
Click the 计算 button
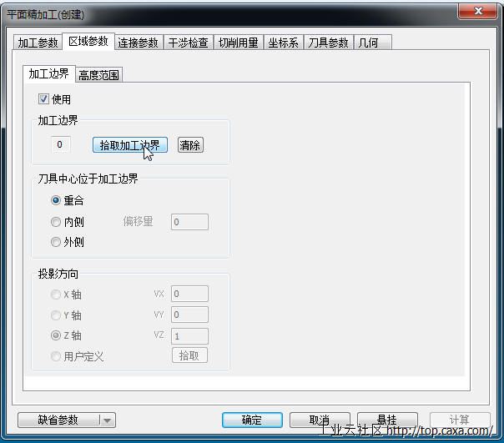pos(460,420)
